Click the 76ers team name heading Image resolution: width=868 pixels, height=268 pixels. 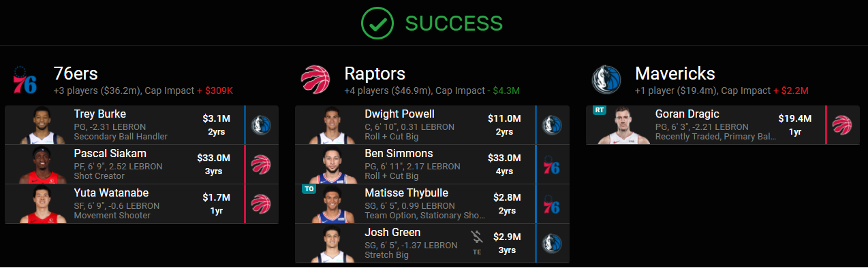(x=76, y=73)
